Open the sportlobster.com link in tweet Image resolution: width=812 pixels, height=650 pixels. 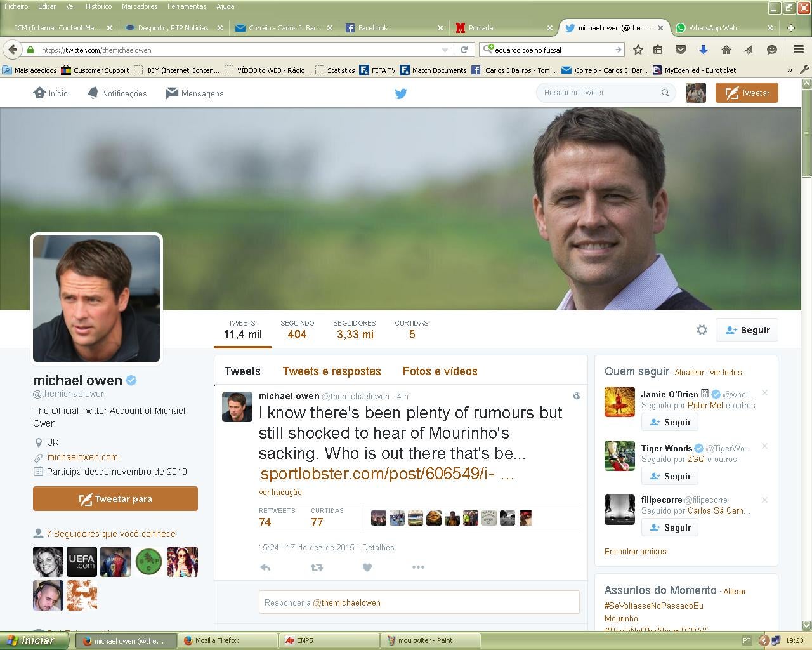(377, 474)
